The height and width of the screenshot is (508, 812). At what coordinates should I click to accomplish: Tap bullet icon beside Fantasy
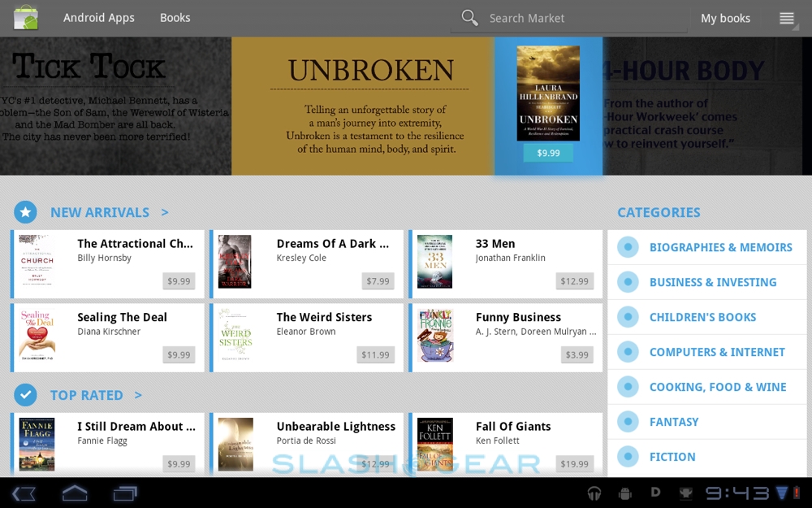click(x=628, y=422)
